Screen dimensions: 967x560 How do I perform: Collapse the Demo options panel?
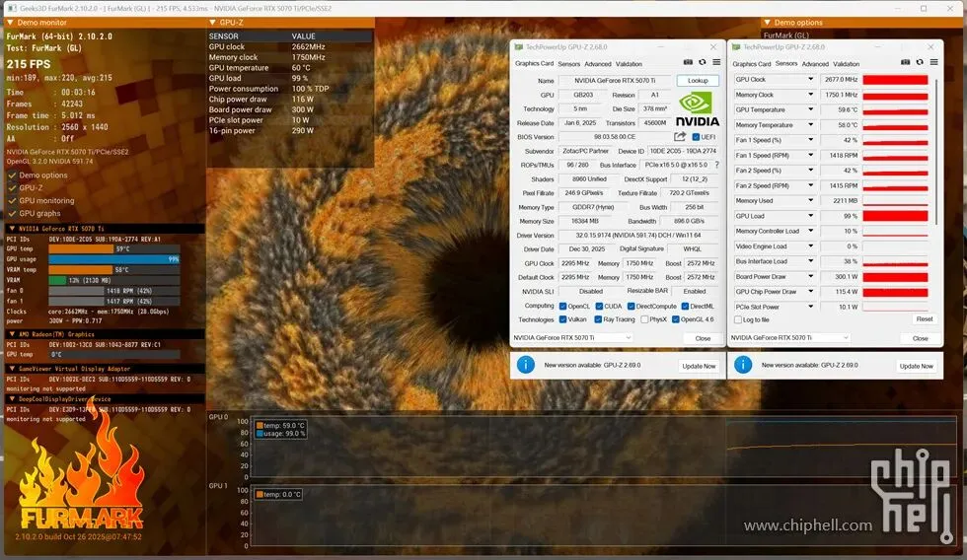pos(768,22)
